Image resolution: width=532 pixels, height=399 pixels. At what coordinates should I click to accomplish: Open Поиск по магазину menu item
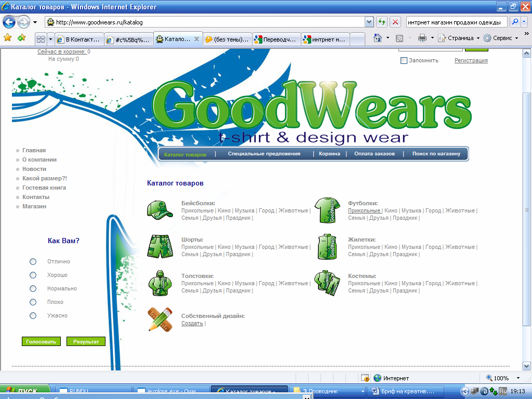point(436,154)
